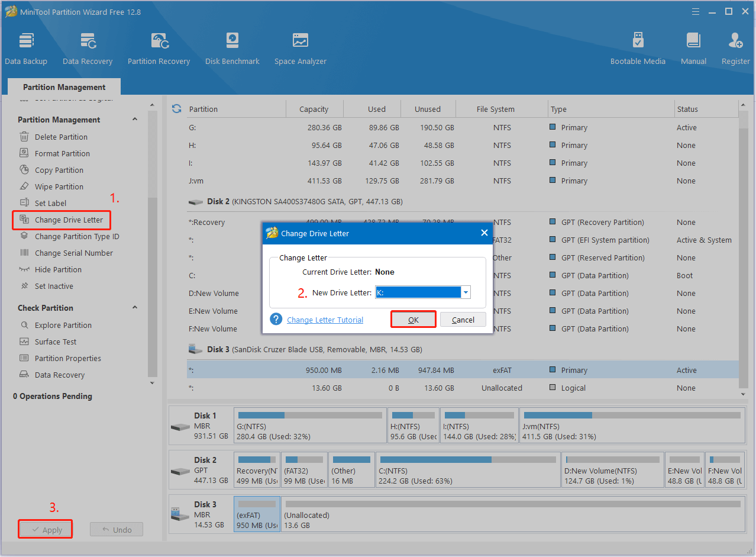The image size is (756, 557).
Task: Start the Disk Benchmark tool
Action: pyautogui.click(x=232, y=49)
